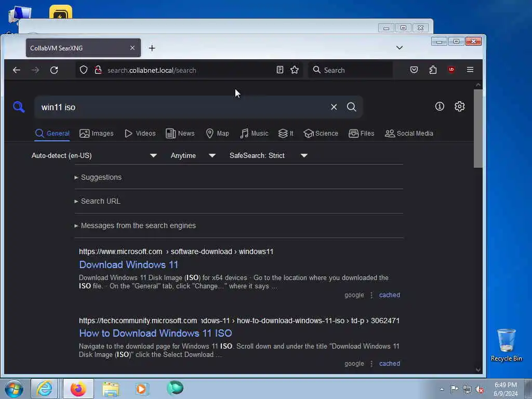Switch to IT search category
Image resolution: width=532 pixels, height=399 pixels.
[286, 134]
